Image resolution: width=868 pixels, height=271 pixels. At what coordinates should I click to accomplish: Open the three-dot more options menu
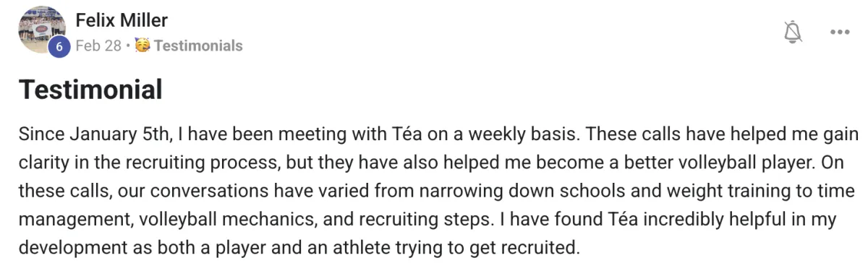840,33
